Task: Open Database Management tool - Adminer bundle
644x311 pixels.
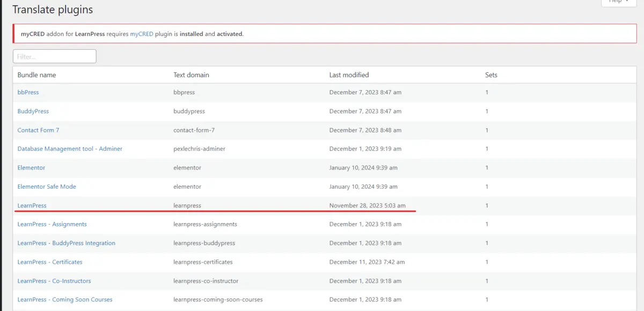Action: pyautogui.click(x=70, y=149)
